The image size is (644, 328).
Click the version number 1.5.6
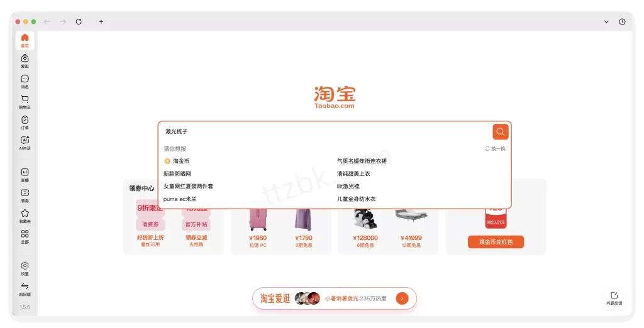click(25, 307)
